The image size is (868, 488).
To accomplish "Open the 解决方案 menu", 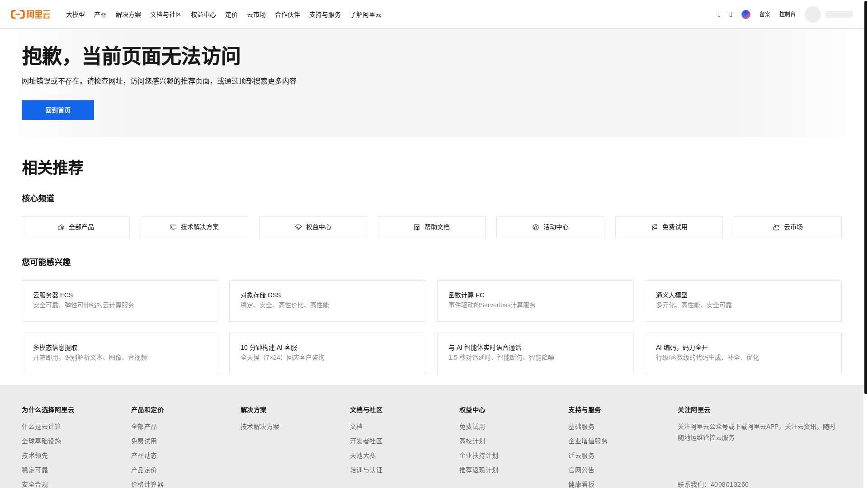I will coord(128,14).
